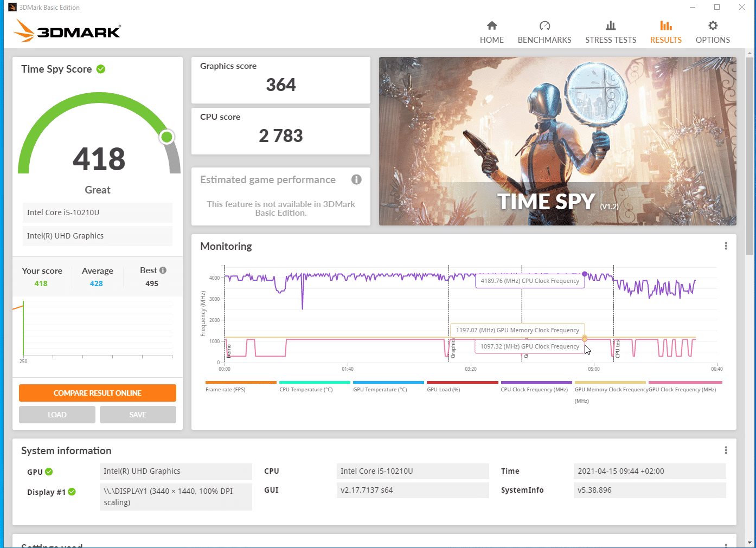Click the Best score value 495
Viewport: 756px width, 548px height.
152,283
